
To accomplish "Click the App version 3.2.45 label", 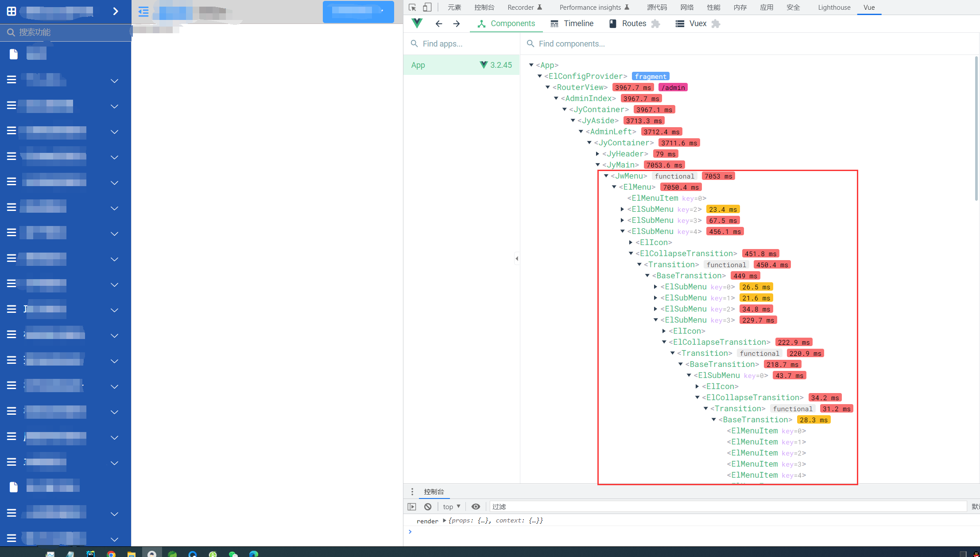I will tap(495, 65).
